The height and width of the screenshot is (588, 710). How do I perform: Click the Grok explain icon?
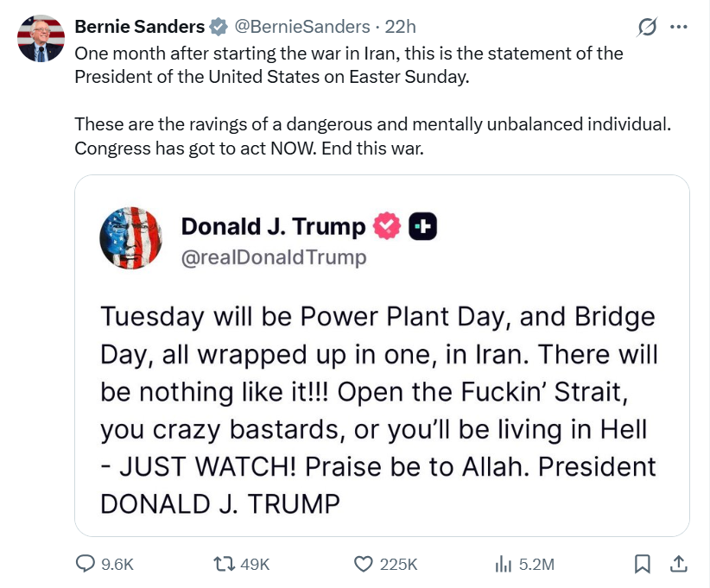(x=647, y=27)
